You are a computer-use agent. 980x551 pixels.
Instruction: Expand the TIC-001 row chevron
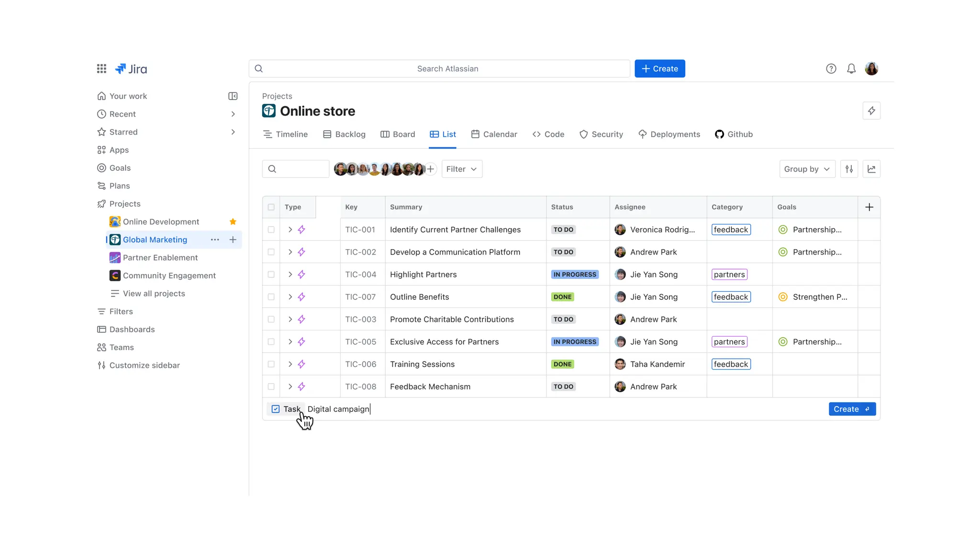(290, 230)
